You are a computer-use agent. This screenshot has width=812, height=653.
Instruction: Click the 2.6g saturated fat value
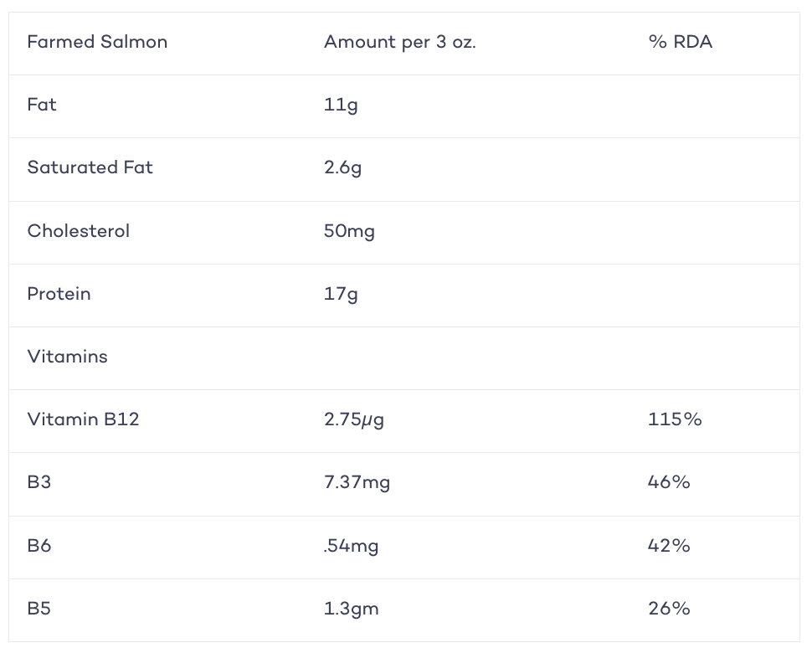343,168
